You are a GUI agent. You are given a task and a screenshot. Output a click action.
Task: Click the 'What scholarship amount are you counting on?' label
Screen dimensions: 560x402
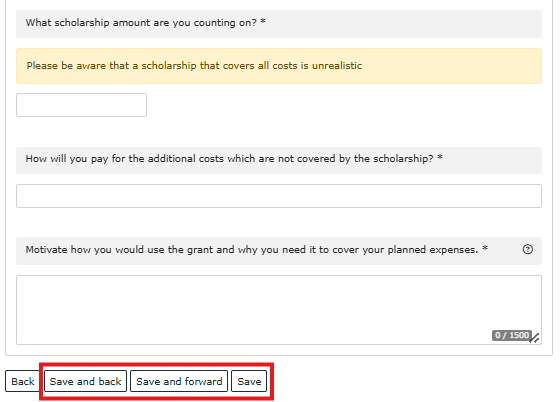(141, 22)
